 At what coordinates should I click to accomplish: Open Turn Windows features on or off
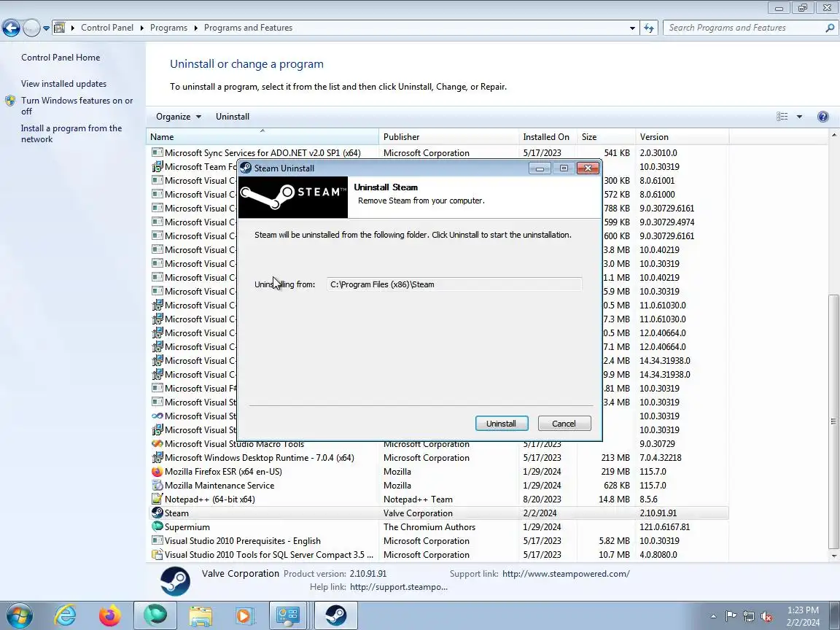77,106
